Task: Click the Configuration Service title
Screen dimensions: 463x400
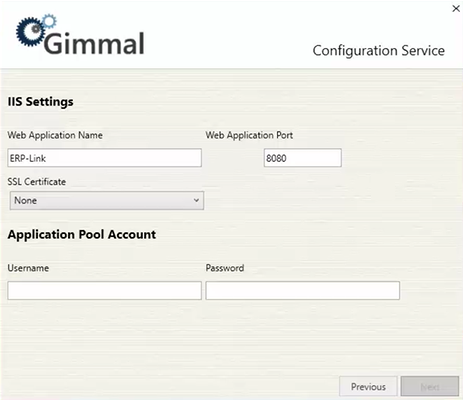Action: 379,51
